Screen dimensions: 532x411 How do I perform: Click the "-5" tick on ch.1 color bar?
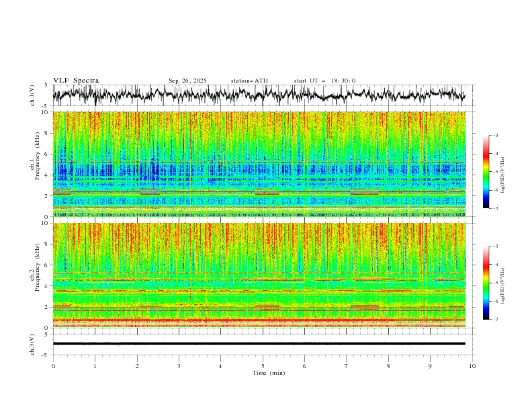(496, 172)
